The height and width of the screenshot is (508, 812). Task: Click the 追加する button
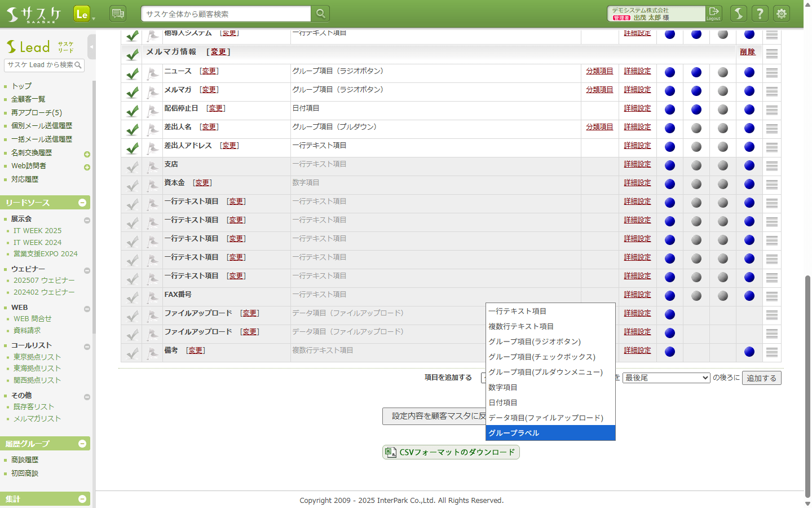coord(761,378)
